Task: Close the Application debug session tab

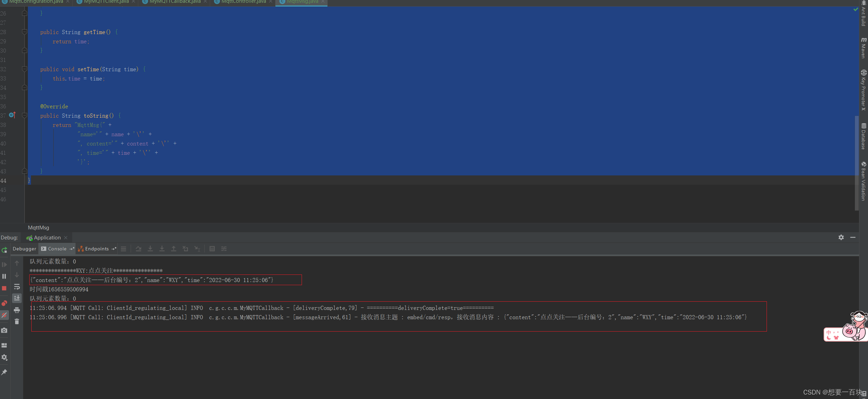Action: pyautogui.click(x=66, y=238)
